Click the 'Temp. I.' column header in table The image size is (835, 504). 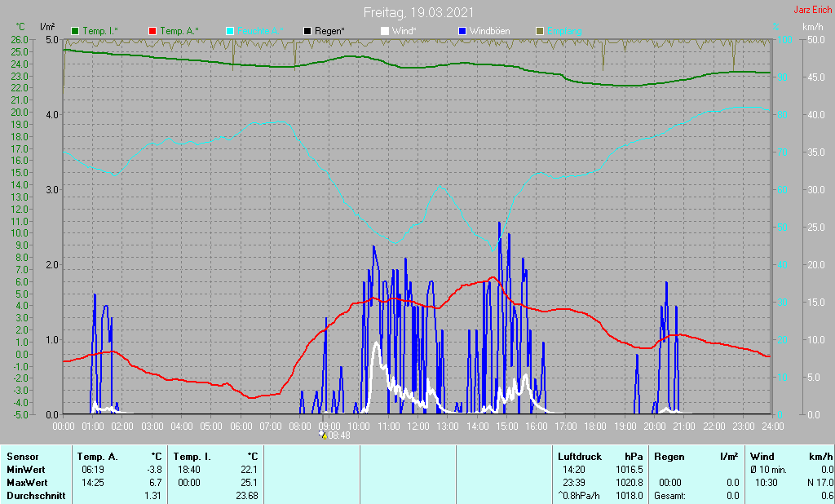192,457
